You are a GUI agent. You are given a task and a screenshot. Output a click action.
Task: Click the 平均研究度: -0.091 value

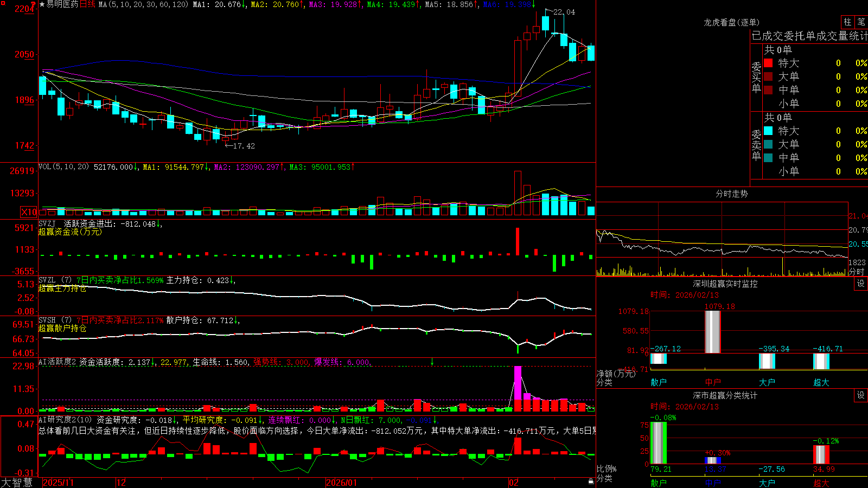tap(220, 420)
